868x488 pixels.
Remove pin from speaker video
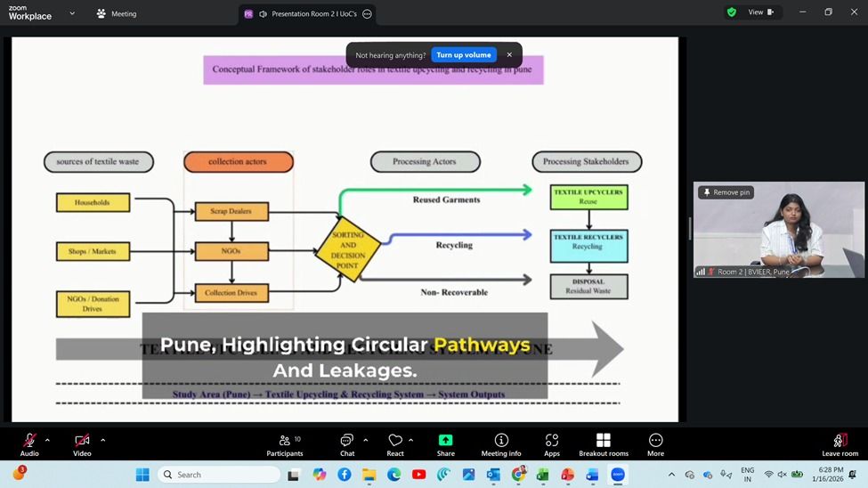[x=726, y=192]
